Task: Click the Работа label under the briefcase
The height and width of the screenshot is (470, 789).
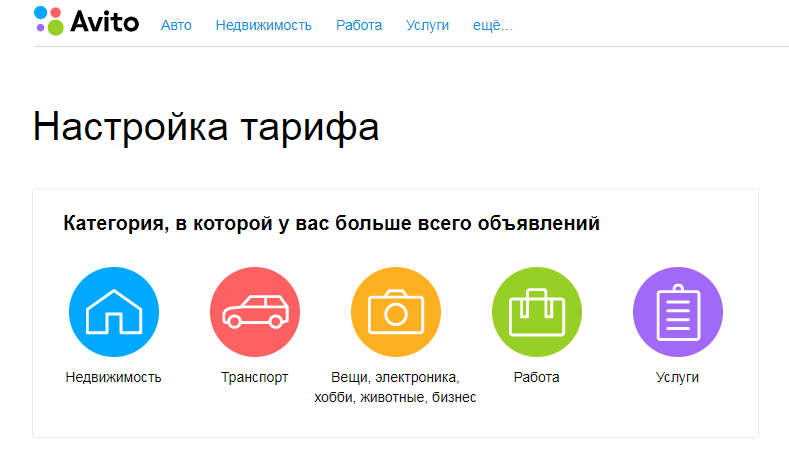Action: tap(536, 378)
